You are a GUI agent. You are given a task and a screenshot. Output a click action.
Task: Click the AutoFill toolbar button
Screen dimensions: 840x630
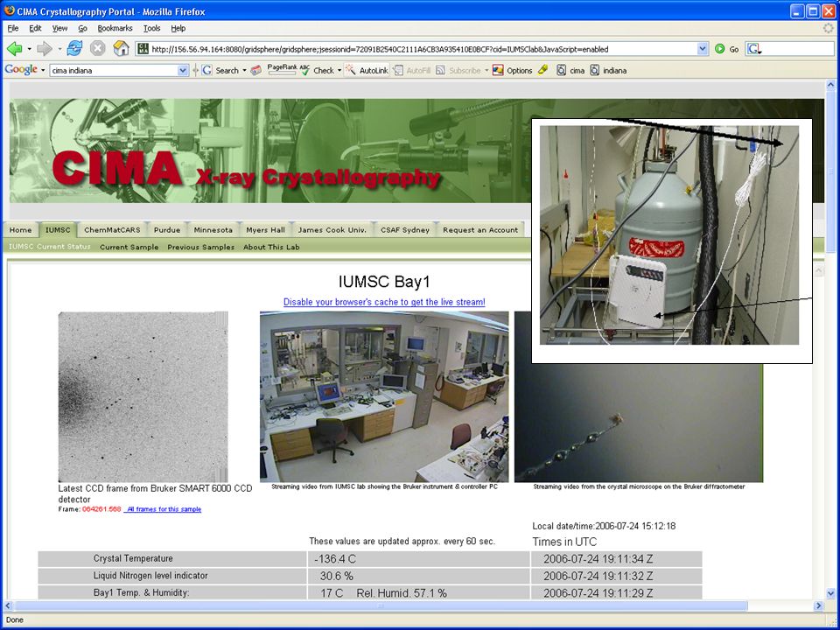[412, 70]
